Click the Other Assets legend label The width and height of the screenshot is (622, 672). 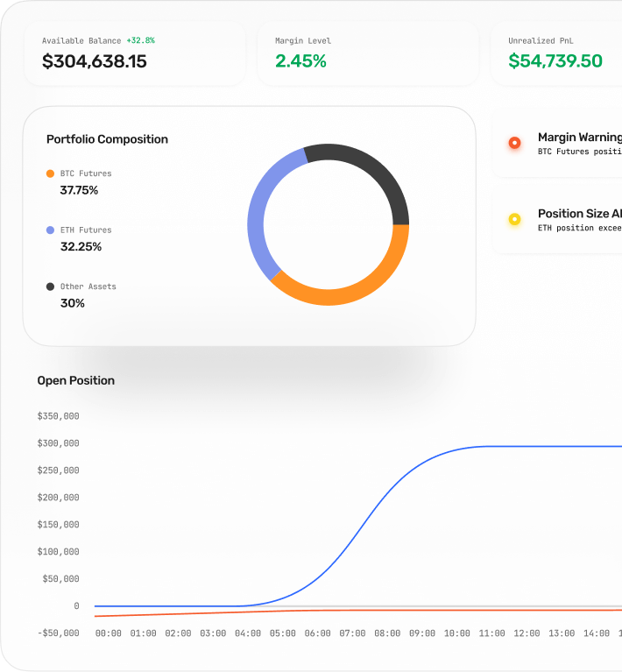tap(88, 286)
